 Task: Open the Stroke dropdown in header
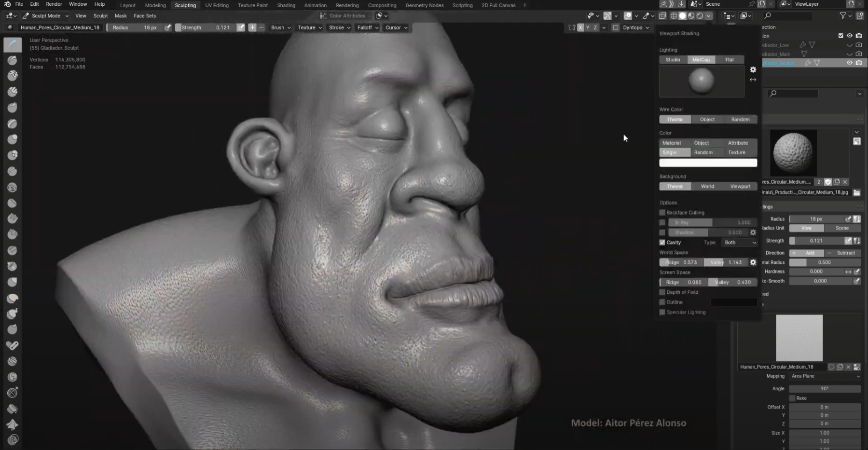340,27
